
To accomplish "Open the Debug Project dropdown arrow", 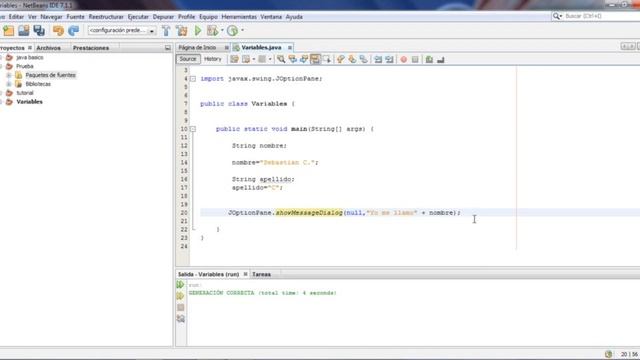I will pyautogui.click(x=222, y=31).
